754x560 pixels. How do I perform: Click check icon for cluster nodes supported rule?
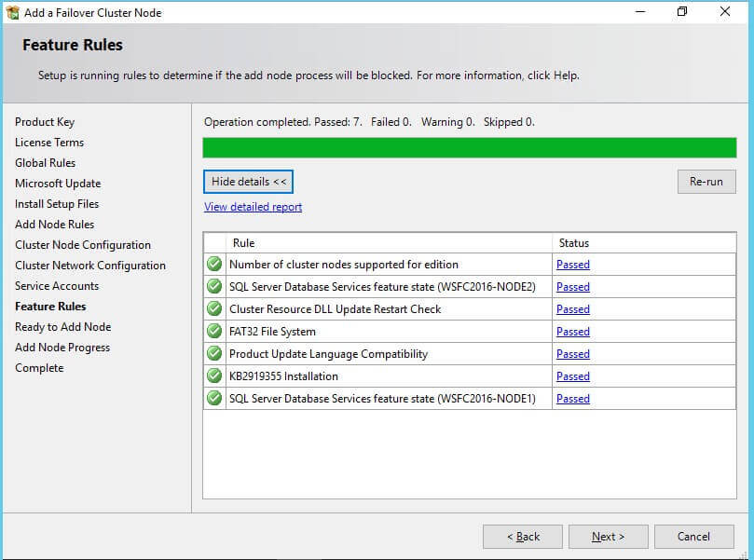[214, 265]
